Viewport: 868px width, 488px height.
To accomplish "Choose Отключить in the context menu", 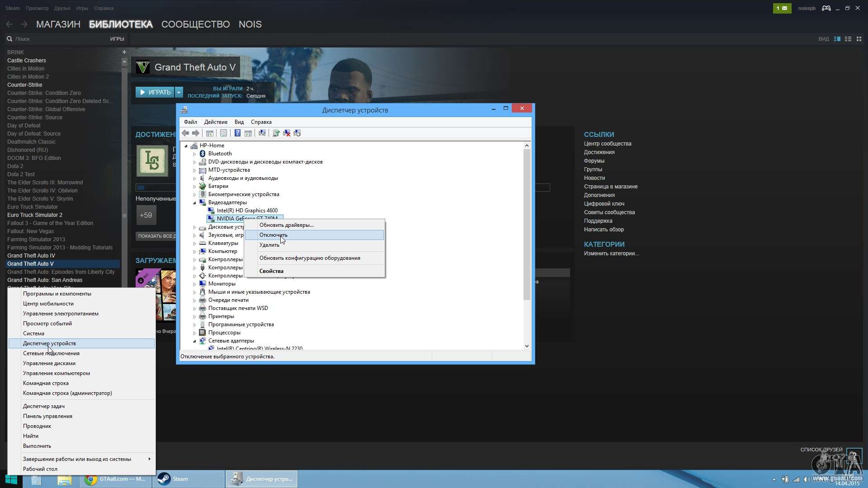I will [x=315, y=235].
